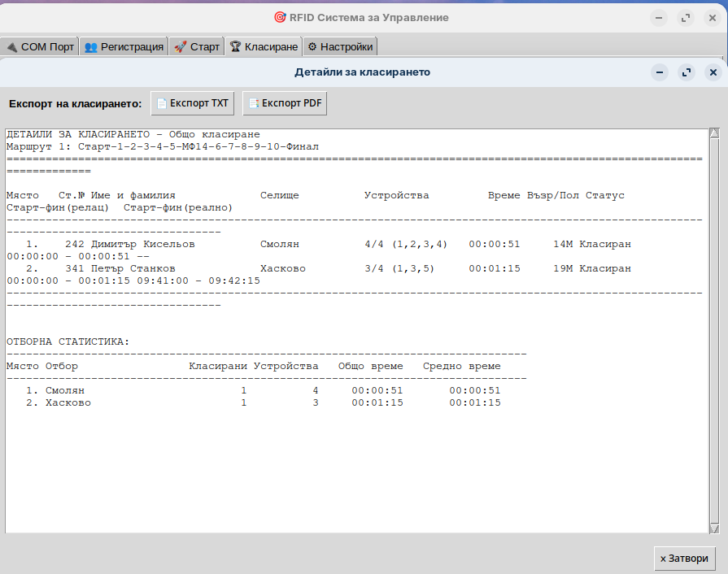Click the scrollbar down arrow

[x=714, y=528]
